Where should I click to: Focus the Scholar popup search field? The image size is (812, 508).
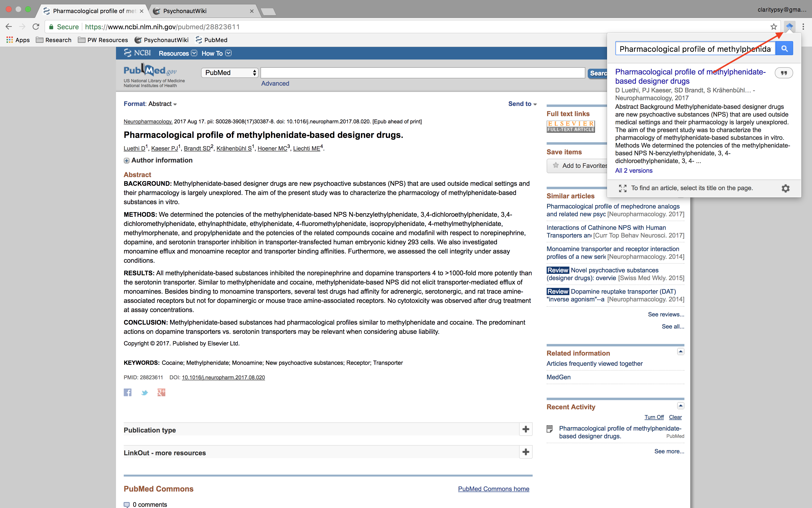[x=695, y=49]
